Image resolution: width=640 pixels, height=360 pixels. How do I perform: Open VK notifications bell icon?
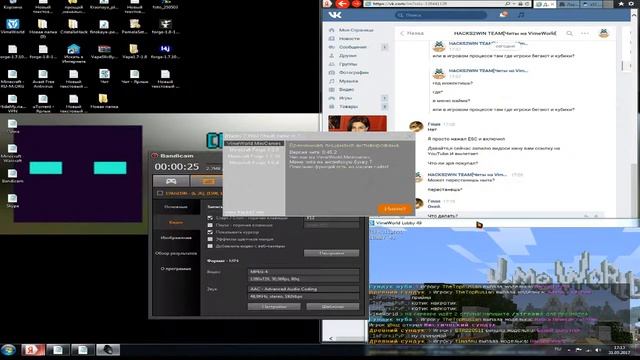pyautogui.click(x=504, y=15)
